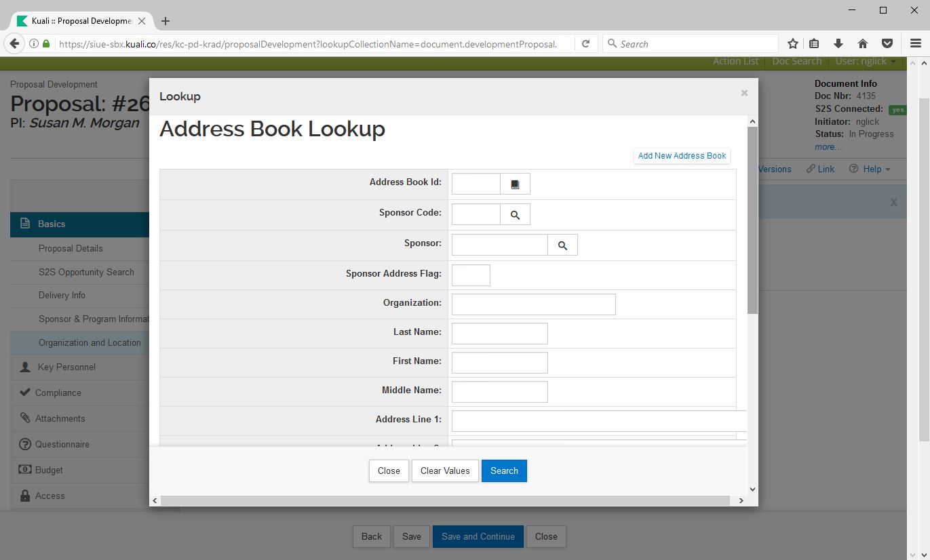This screenshot has height=560, width=930.
Task: Click the Sponsor field magnifier icon
Action: coord(562,245)
